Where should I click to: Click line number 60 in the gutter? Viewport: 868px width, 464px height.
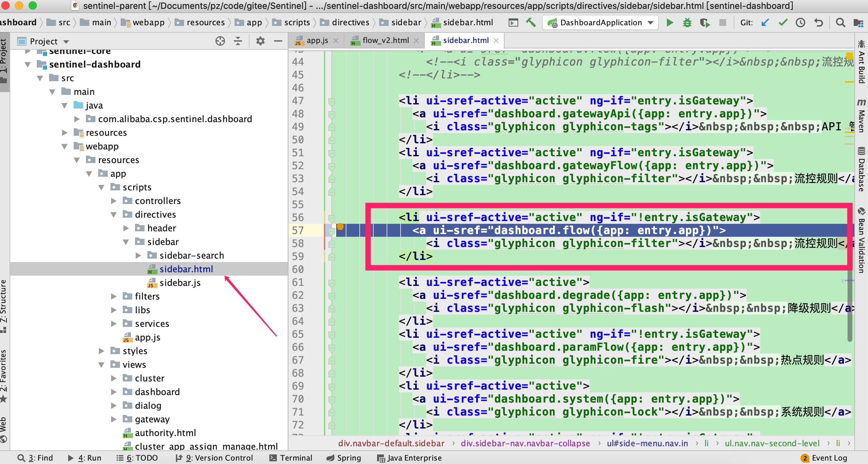point(298,270)
